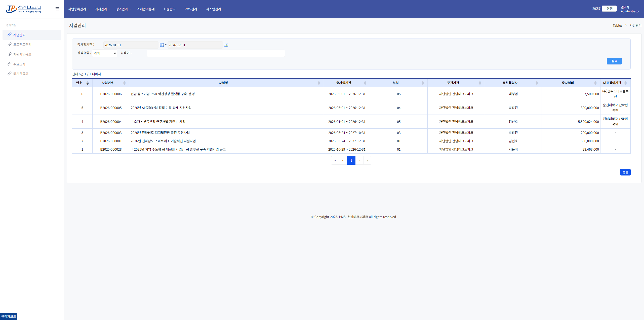
Task: Click the 검색어 search text field
Action: (x=216, y=53)
